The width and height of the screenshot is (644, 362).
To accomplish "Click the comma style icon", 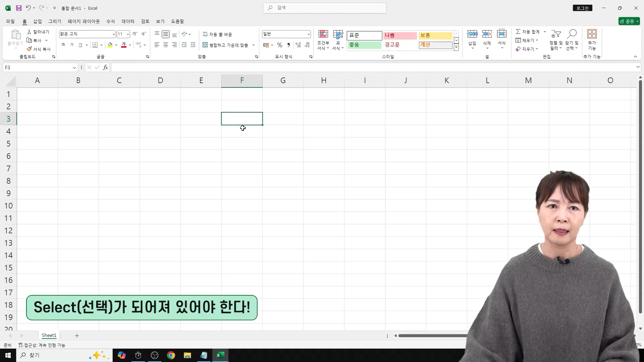I will [x=288, y=45].
